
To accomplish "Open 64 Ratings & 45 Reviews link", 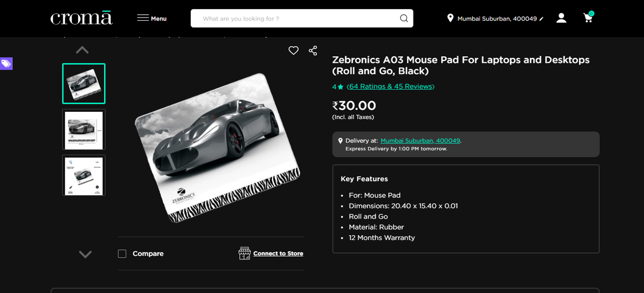I will click(390, 87).
